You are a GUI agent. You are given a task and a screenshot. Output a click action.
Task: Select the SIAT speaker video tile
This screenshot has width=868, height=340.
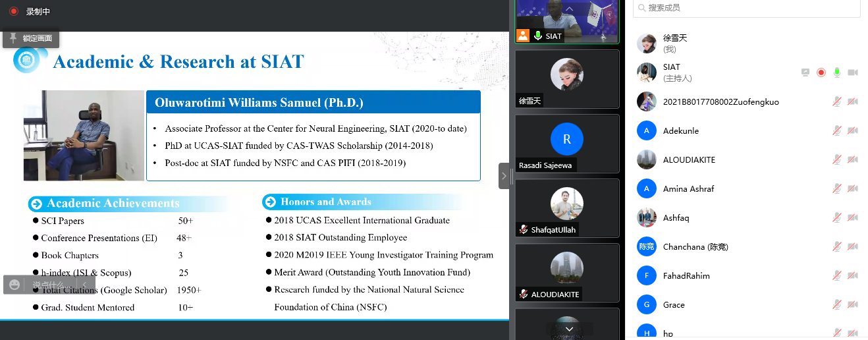(567, 22)
